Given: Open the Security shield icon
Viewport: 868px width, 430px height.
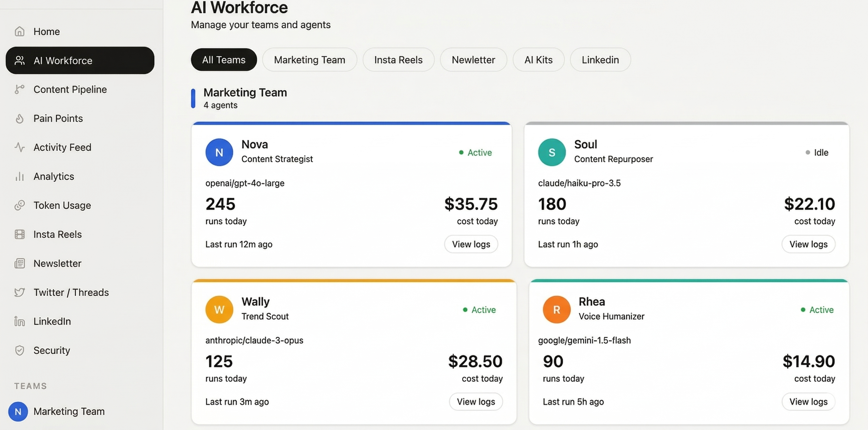Looking at the screenshot, I should pos(19,350).
